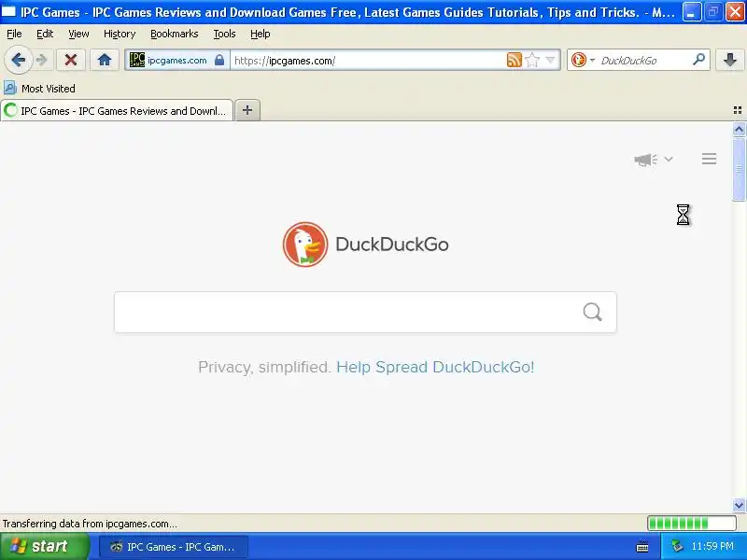Select the IPC Games tab
Screen dimensions: 747x560
[x=117, y=110]
